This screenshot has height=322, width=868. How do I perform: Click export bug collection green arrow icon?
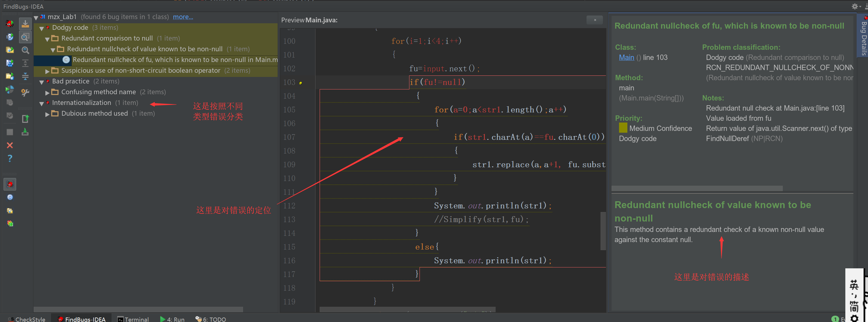point(25,119)
